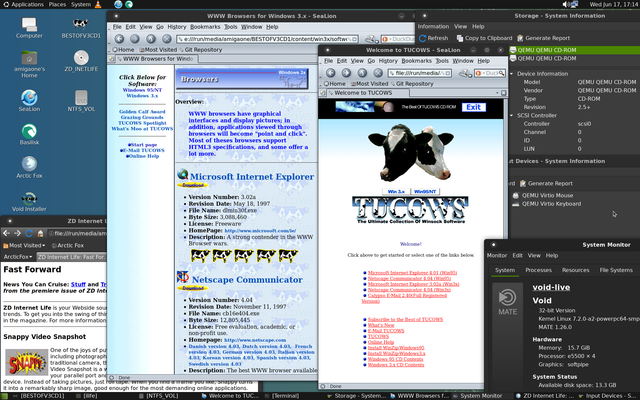
Task: Open Bookmarks menu in WWW Browsers window
Action: pos(205,27)
